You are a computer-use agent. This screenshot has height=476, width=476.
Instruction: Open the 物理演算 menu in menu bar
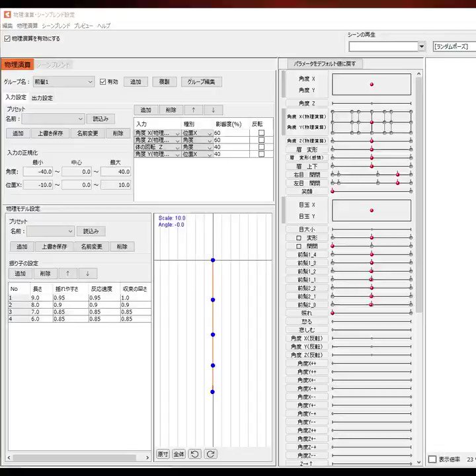coord(27,26)
